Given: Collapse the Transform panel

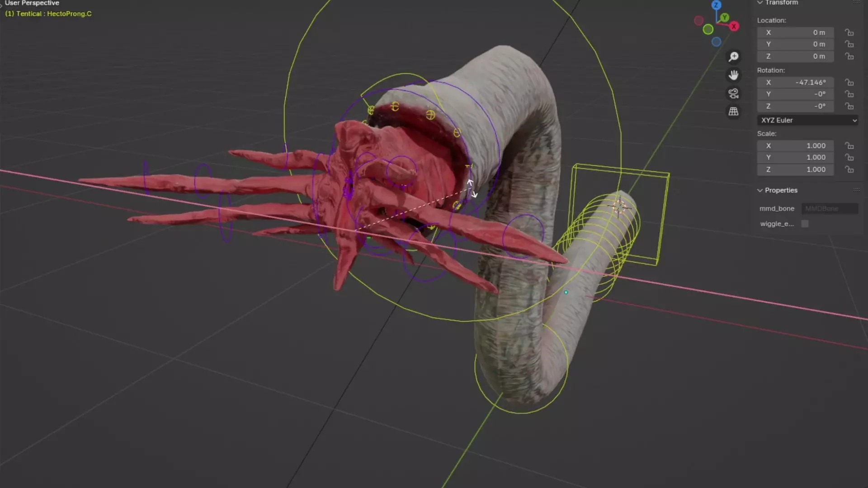Looking at the screenshot, I should tap(760, 3).
